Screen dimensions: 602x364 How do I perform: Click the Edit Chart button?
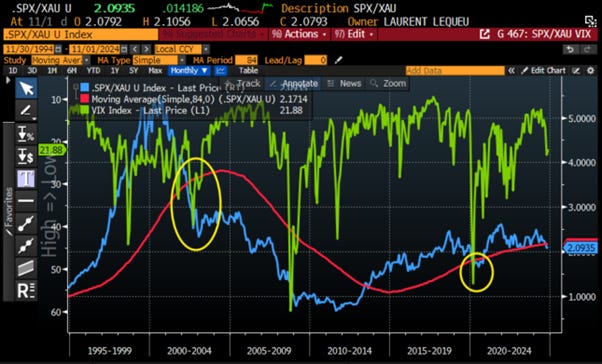coord(543,71)
